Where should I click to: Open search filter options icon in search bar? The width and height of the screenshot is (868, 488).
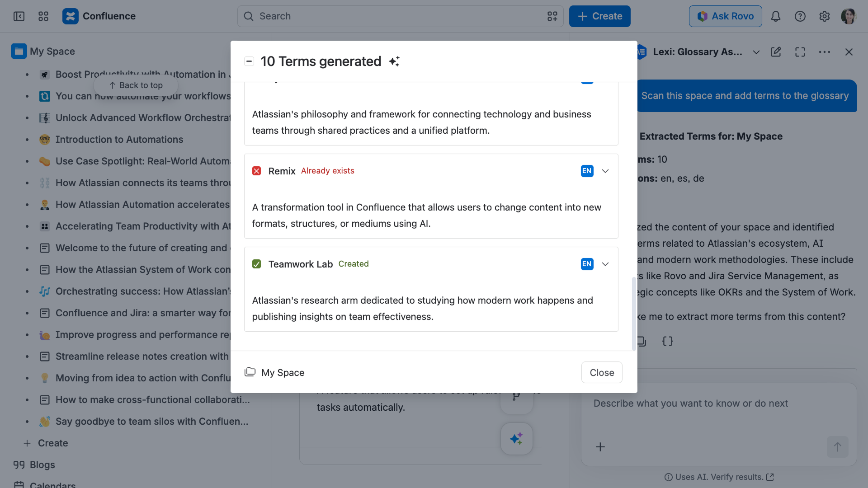tap(552, 16)
